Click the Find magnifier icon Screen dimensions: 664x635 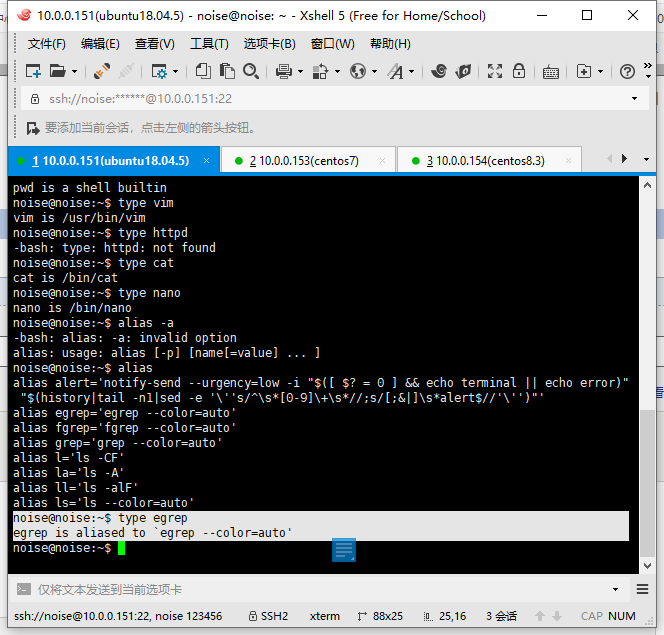pos(251,71)
